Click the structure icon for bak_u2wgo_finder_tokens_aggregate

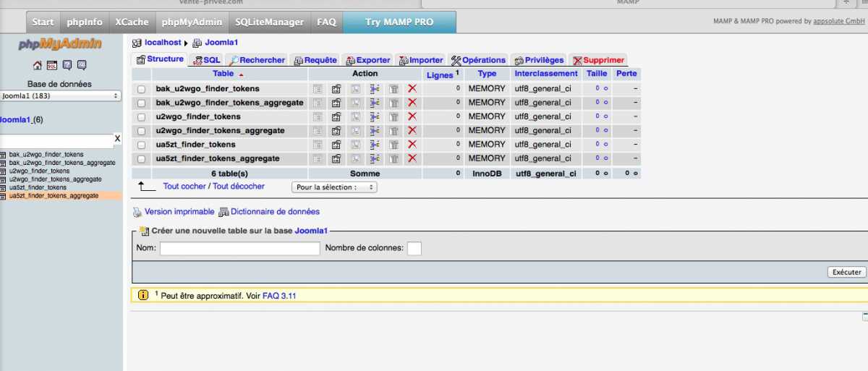[x=336, y=103]
